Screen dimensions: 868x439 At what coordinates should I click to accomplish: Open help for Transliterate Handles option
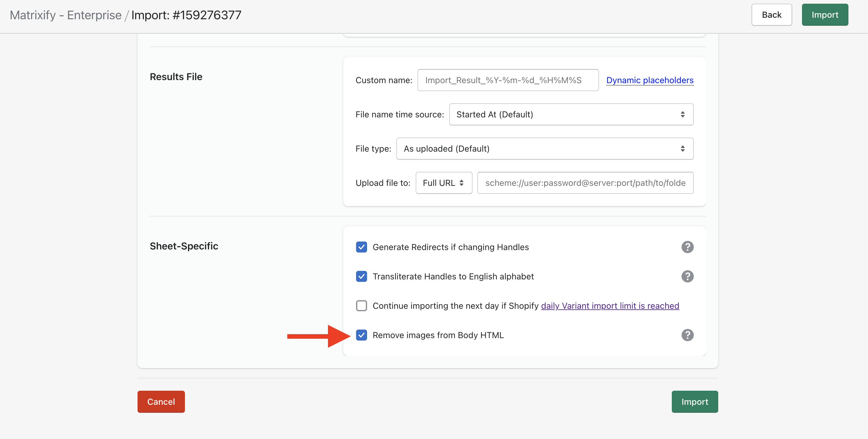[x=687, y=276]
